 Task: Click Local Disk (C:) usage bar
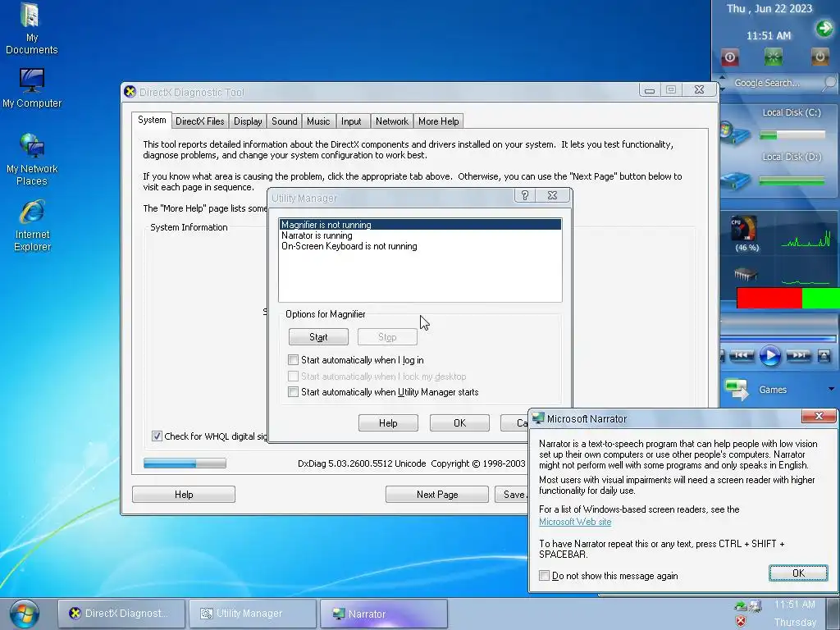(792, 135)
